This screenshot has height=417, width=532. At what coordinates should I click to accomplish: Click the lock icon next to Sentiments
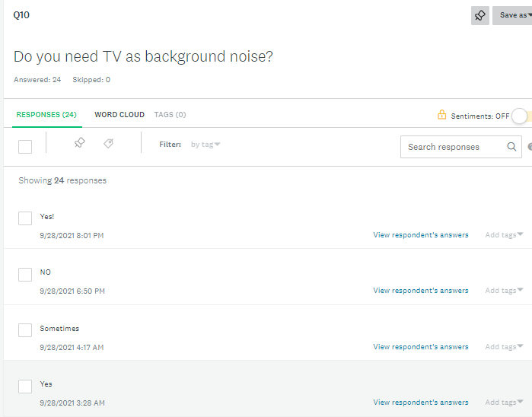[441, 115]
